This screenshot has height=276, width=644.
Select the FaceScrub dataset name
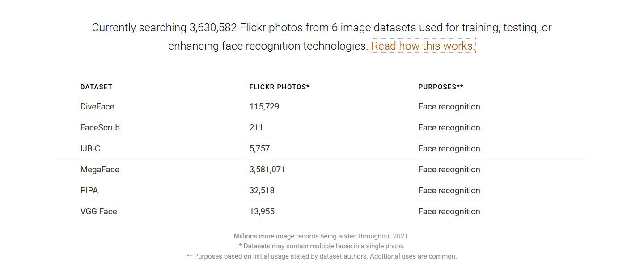(x=100, y=128)
